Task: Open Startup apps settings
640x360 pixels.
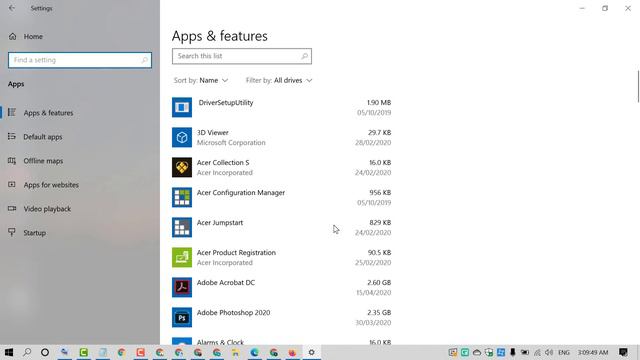Action: 34,233
